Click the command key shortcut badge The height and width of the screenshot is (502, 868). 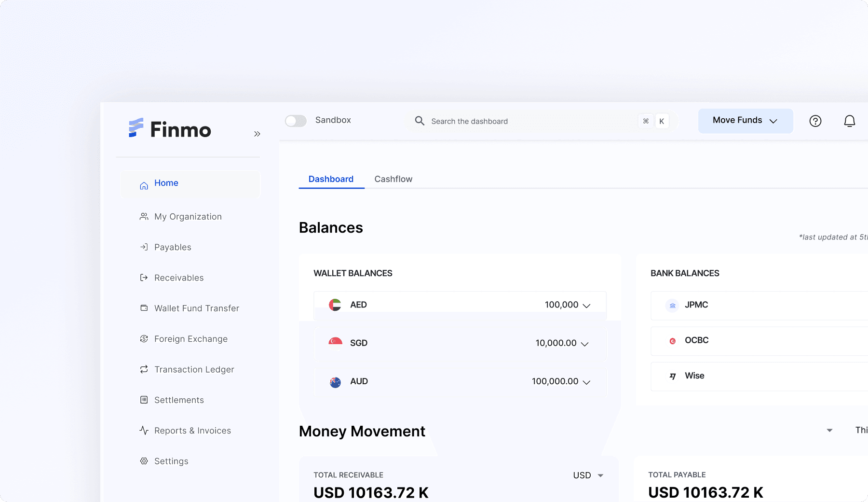pos(646,121)
